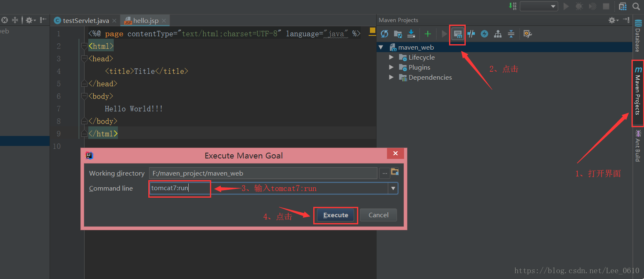Collapse the head tag fold marker
Image resolution: width=644 pixels, height=279 pixels.
tap(85, 58)
